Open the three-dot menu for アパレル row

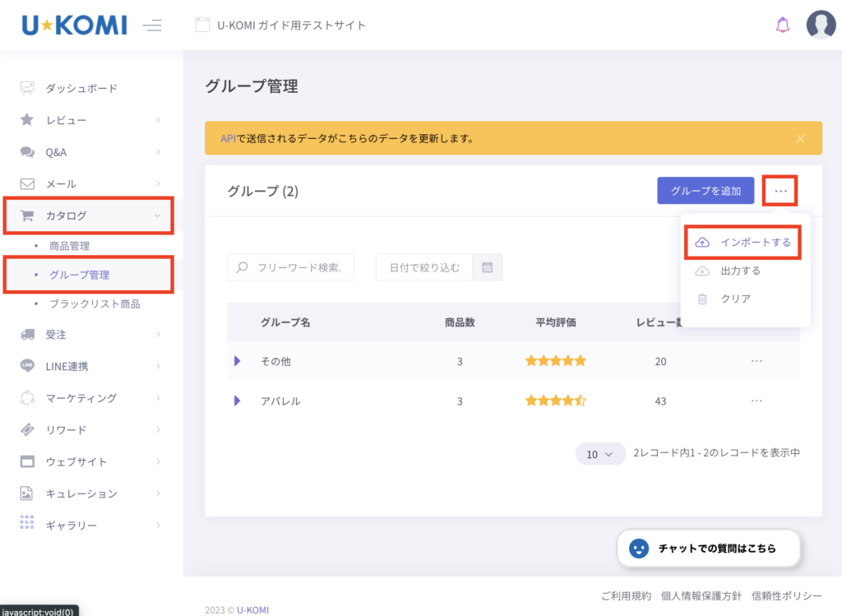coord(756,401)
